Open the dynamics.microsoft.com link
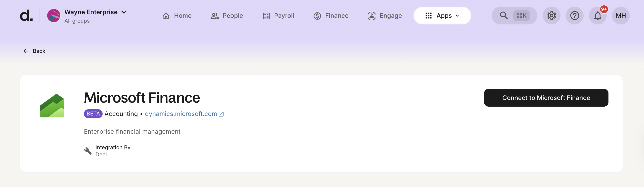644x187 pixels. click(181, 114)
